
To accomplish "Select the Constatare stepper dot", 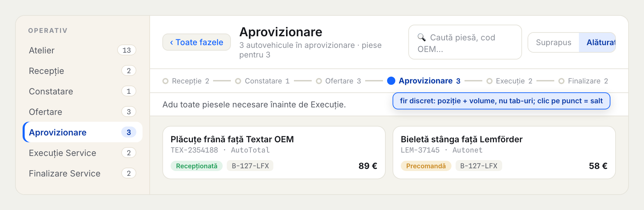I will click(x=238, y=81).
